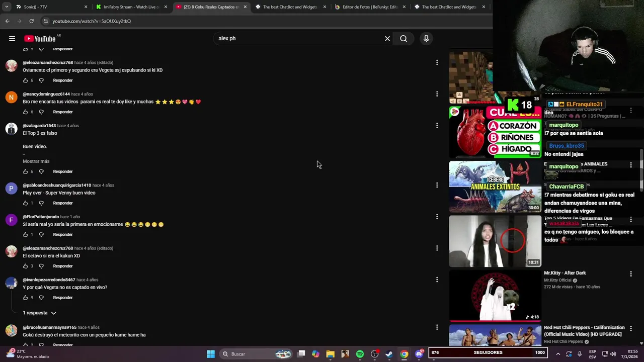Viewport: 644px width, 362px height.
Task: Open the 'Animales Extintos' iceberg thumbnail
Action: tap(495, 187)
